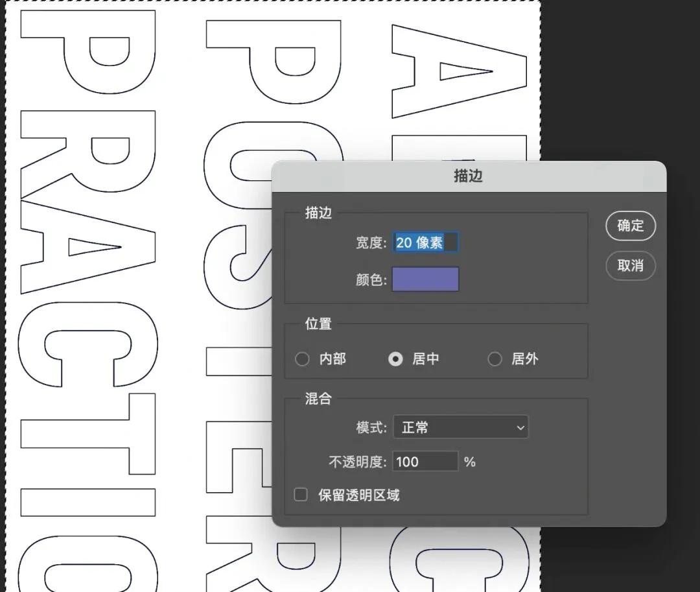Open the 模式 blending mode dropdown

[x=460, y=427]
